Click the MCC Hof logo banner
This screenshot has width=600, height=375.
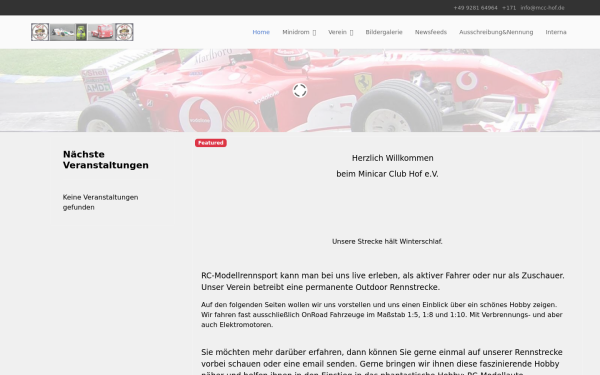pos(82,32)
